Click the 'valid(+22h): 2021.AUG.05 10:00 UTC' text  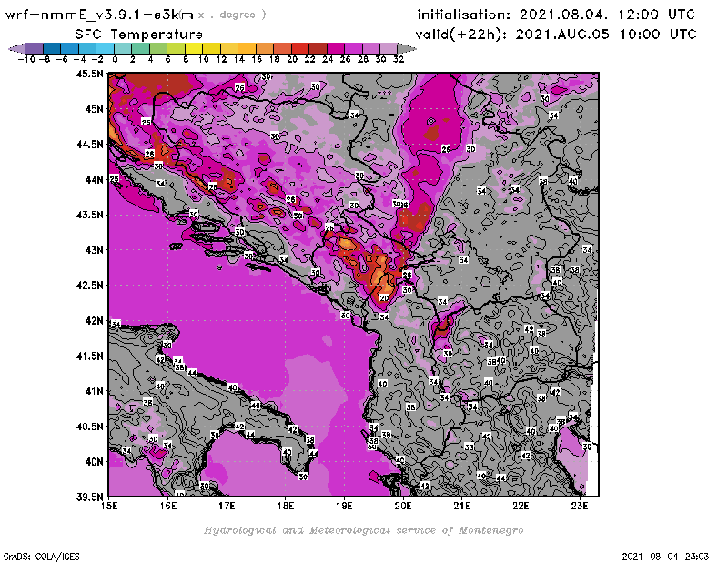coord(556,34)
